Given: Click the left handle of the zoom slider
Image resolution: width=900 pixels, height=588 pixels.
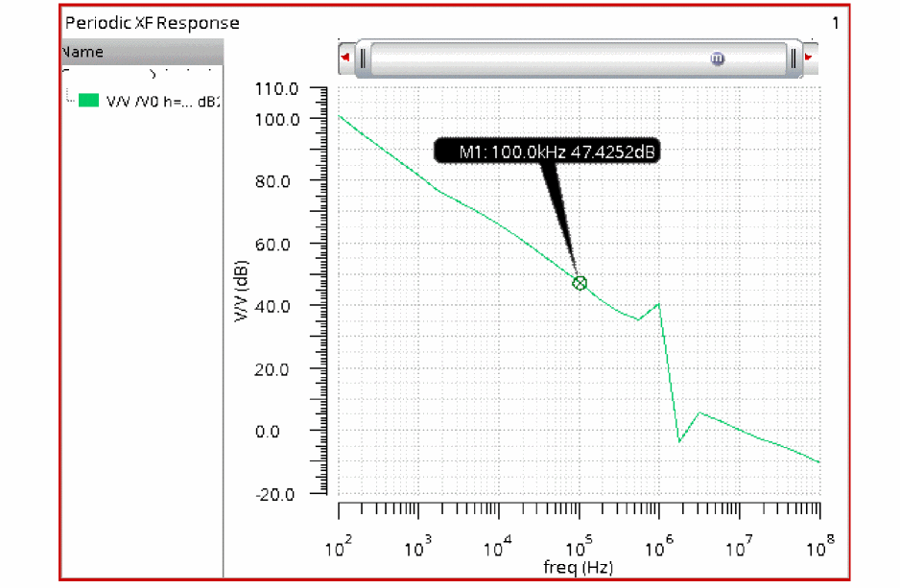Looking at the screenshot, I should coord(363,59).
